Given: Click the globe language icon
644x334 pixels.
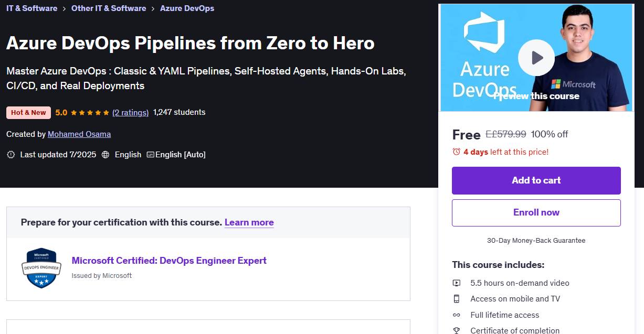Looking at the screenshot, I should [x=105, y=155].
